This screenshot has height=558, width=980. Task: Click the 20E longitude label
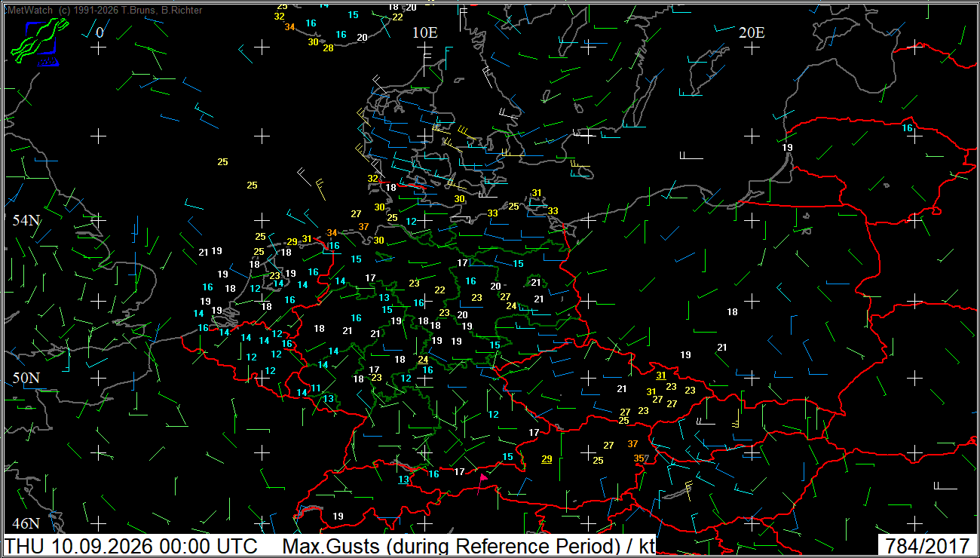pyautogui.click(x=752, y=32)
